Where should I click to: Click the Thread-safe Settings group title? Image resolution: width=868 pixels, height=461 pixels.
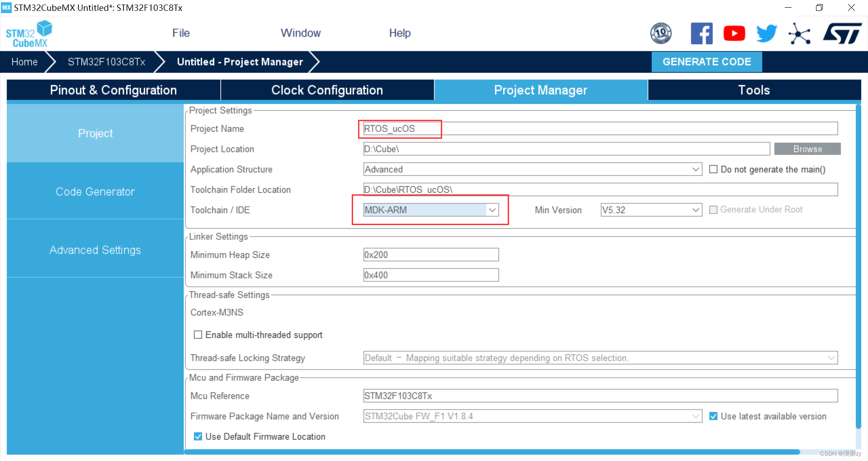(229, 295)
